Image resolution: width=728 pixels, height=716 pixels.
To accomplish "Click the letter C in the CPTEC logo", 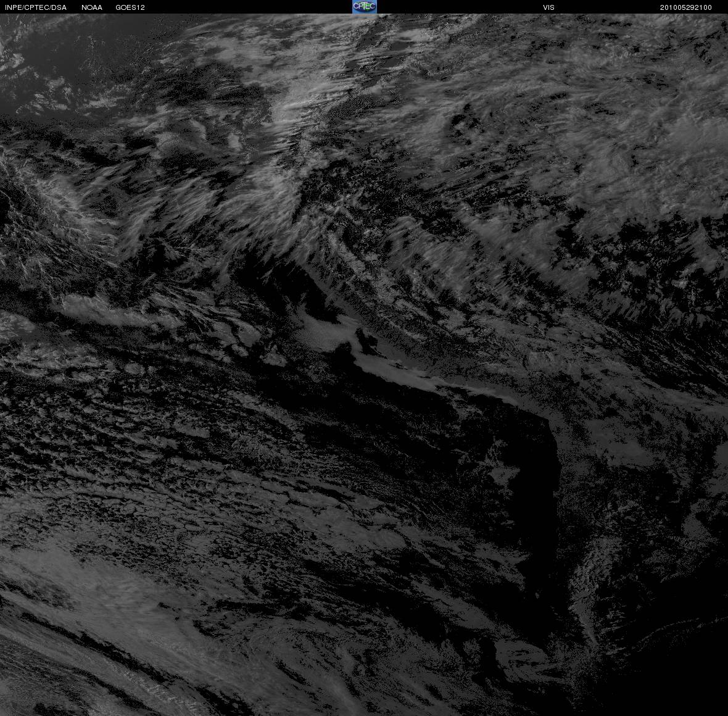I will (x=356, y=6).
